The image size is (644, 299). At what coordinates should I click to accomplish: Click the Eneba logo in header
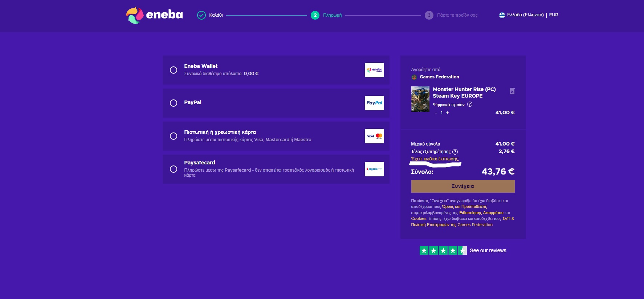coord(155,15)
